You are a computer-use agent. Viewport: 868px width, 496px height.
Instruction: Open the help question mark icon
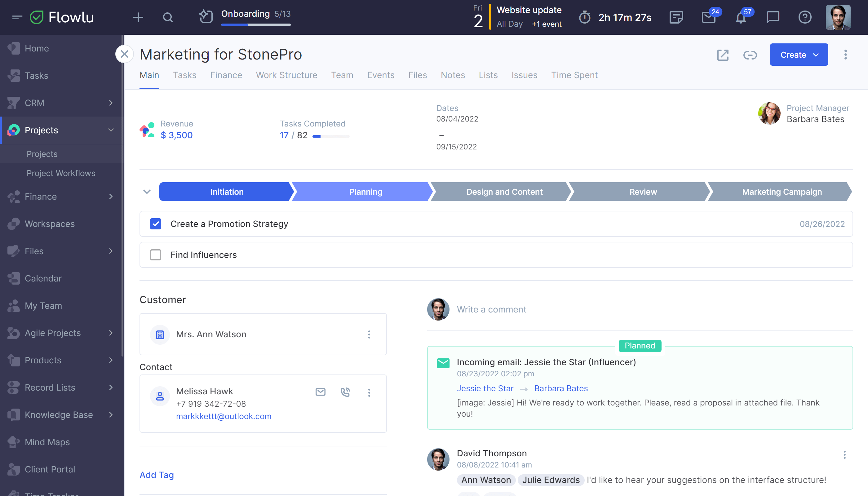tap(805, 17)
